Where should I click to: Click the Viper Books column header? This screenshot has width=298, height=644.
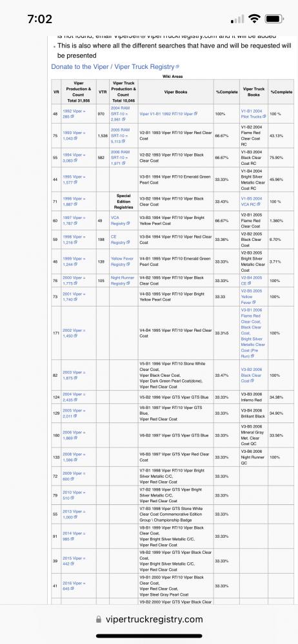175,92
